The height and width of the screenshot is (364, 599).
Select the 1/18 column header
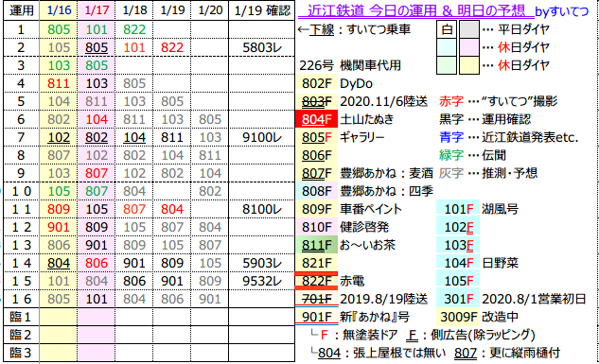point(134,10)
